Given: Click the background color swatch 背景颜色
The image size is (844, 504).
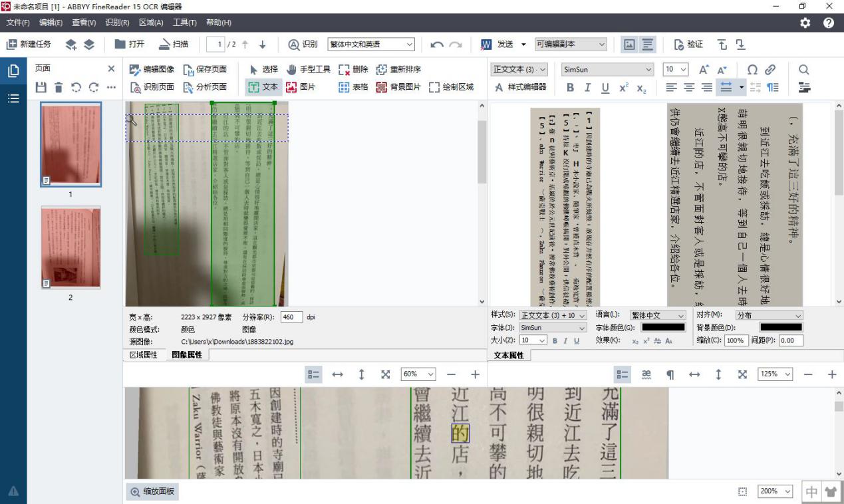Looking at the screenshot, I should click(x=781, y=327).
